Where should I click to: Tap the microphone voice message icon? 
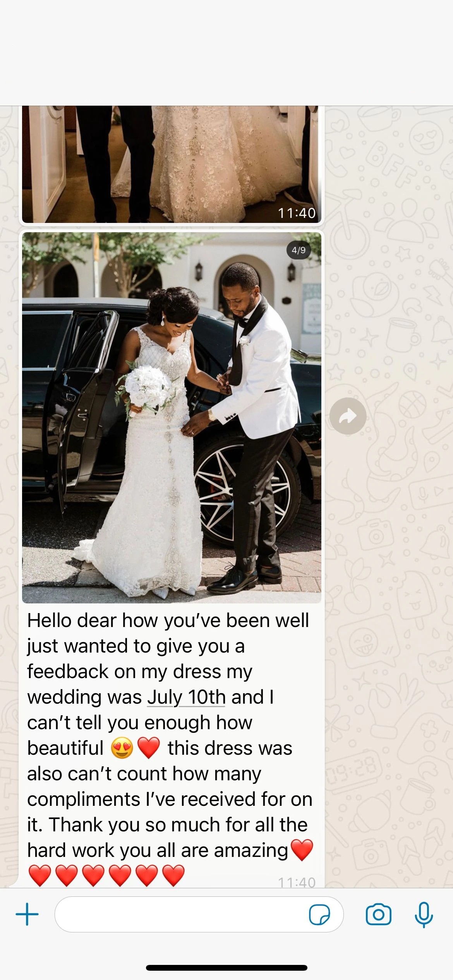coord(424,915)
